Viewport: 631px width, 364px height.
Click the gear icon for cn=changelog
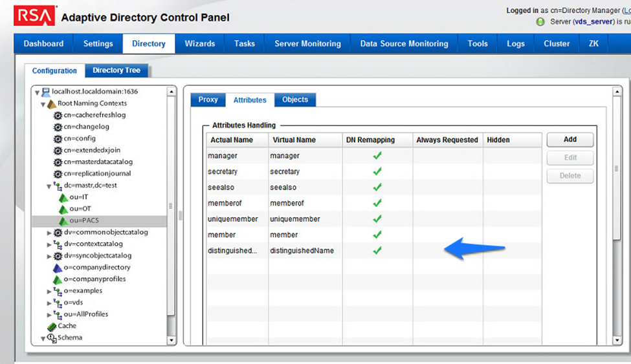coord(58,127)
